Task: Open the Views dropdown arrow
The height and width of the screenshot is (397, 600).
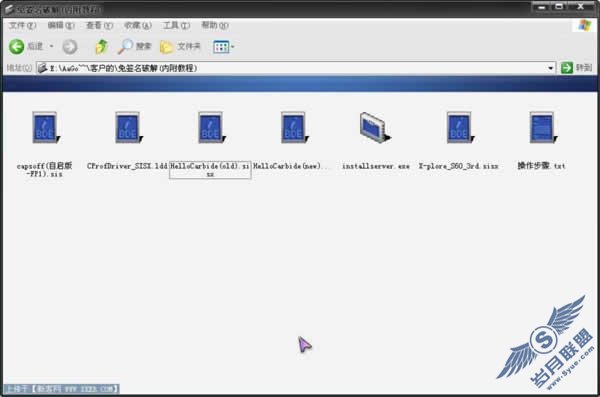Action: (x=233, y=47)
